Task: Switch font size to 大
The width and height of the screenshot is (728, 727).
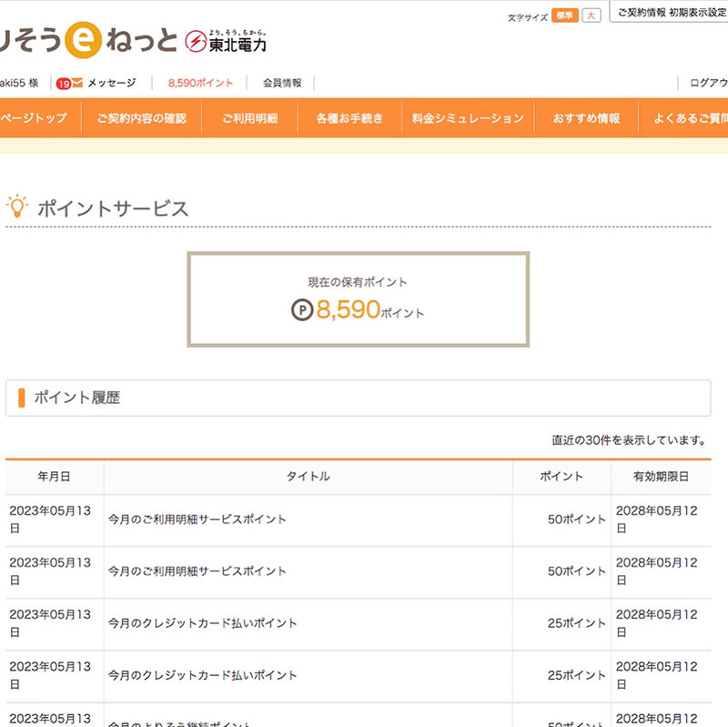Action: click(x=591, y=15)
